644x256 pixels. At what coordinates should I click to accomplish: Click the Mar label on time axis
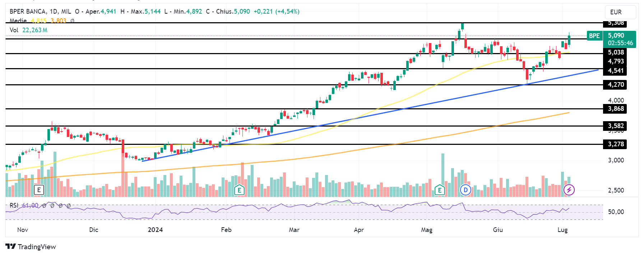tap(294, 230)
